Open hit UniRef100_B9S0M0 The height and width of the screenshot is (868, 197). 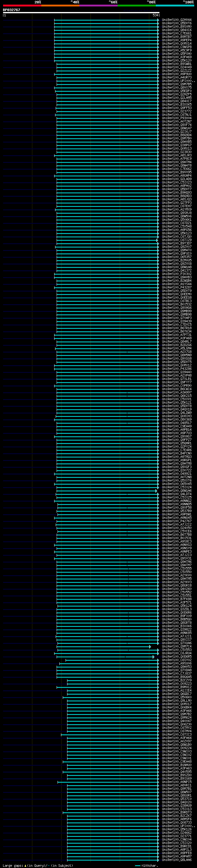(177, 26)
